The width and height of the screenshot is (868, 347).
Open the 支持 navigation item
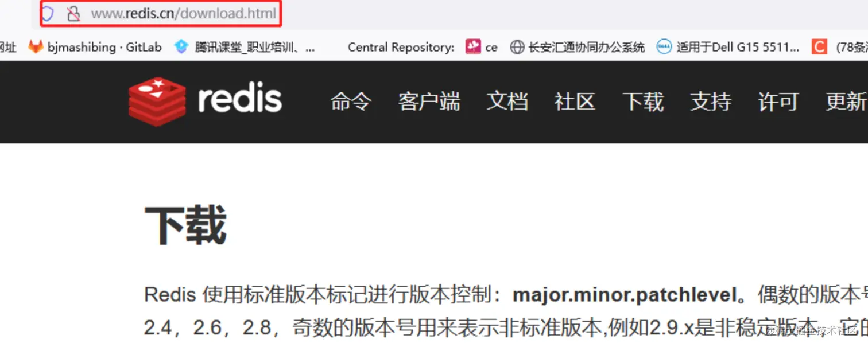pyautogui.click(x=711, y=102)
